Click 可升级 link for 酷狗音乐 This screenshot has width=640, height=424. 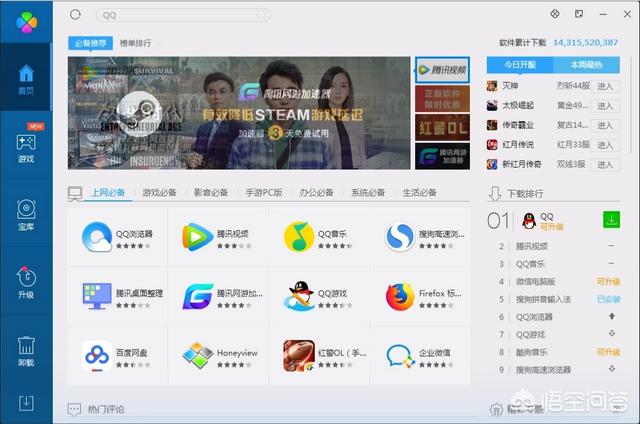(609, 352)
